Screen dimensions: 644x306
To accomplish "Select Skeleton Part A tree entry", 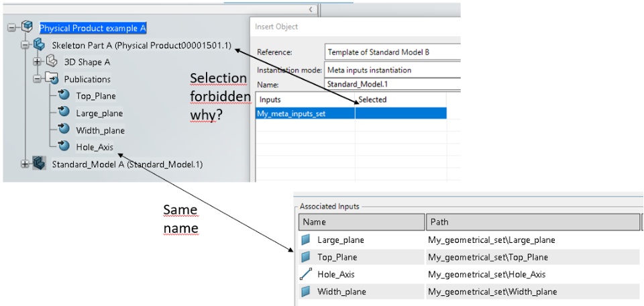I will tap(142, 45).
